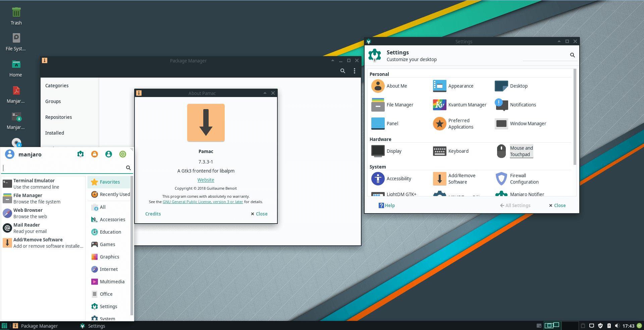
Task: Open the Home folder desktop icon
Action: point(16,68)
